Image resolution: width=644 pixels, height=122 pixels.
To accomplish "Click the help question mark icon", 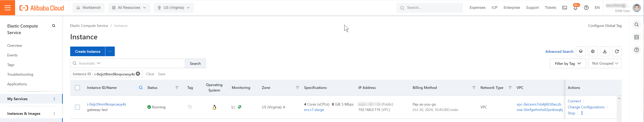I will (x=586, y=7).
